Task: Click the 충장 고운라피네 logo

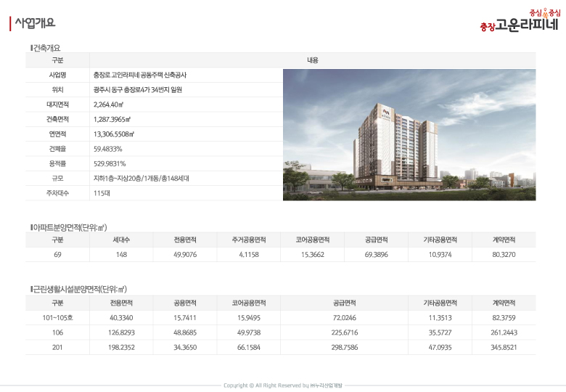Action: (520, 20)
